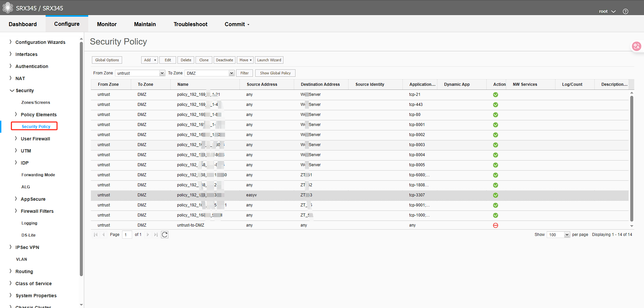Click the Page number input field
The height and width of the screenshot is (308, 644).
pyautogui.click(x=127, y=235)
